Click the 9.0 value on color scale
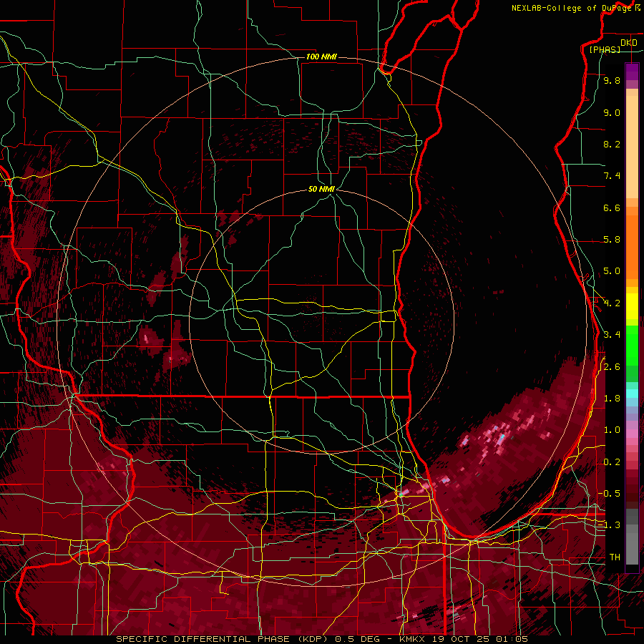Viewport: 644px width, 644px height. (x=612, y=112)
